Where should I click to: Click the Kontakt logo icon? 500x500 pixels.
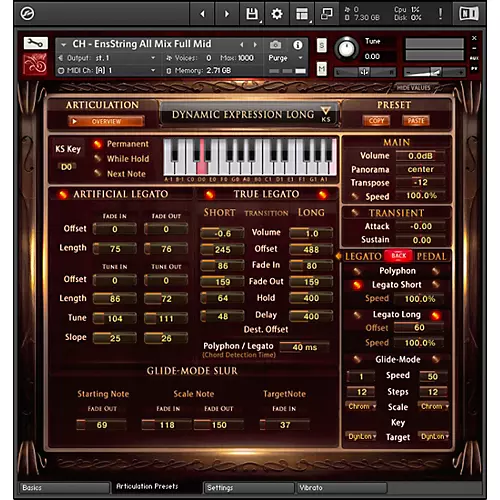[x=27, y=14]
